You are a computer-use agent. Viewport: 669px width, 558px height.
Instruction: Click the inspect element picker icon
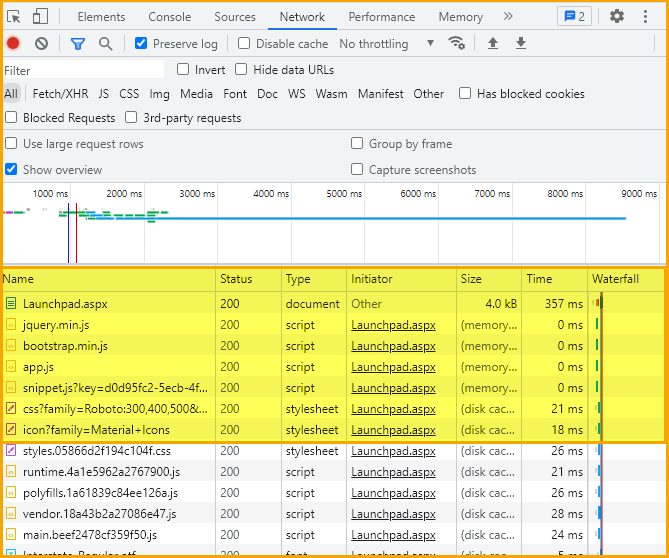(x=14, y=17)
